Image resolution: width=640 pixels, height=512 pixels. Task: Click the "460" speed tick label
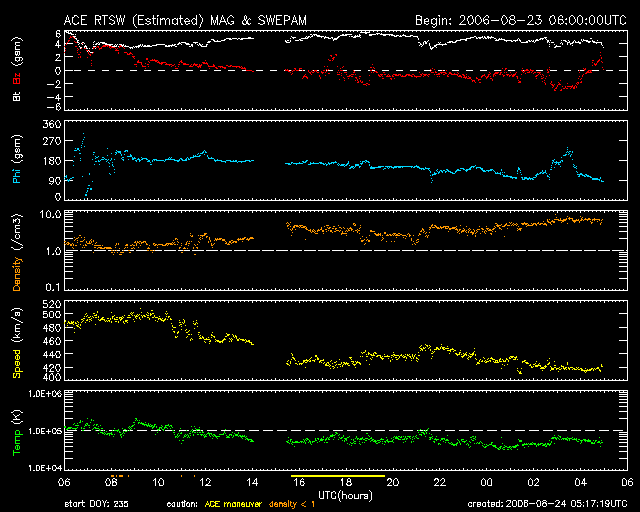(x=52, y=341)
